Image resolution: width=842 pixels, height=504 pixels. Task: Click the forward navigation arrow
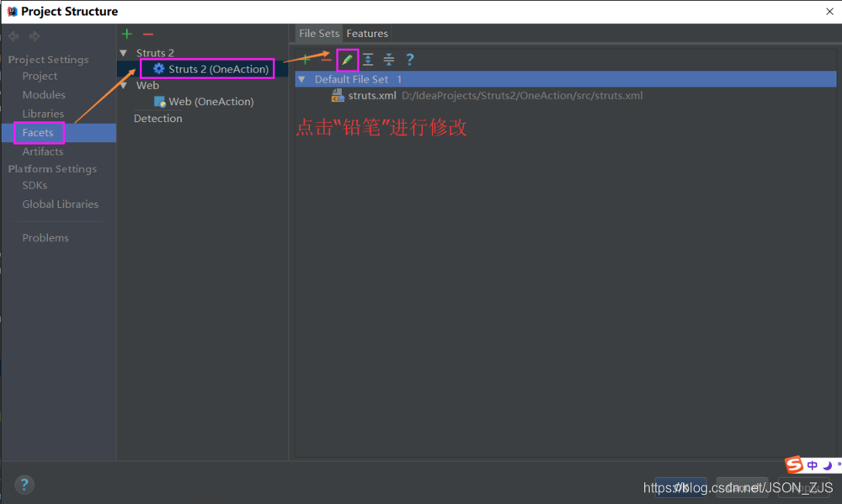coord(35,36)
